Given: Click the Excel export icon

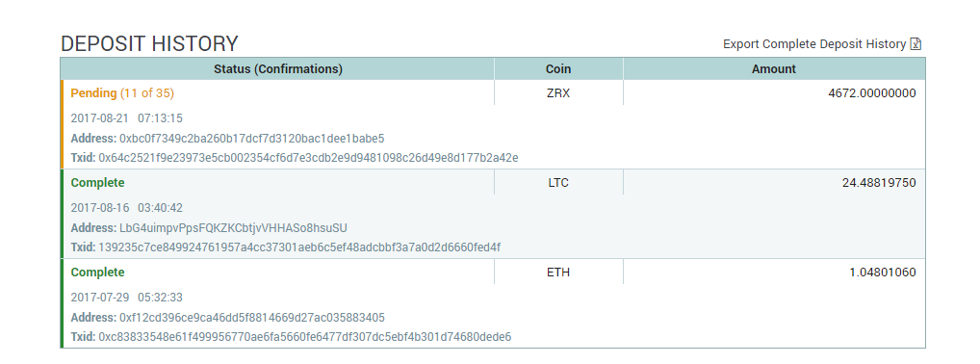Looking at the screenshot, I should tap(916, 43).
